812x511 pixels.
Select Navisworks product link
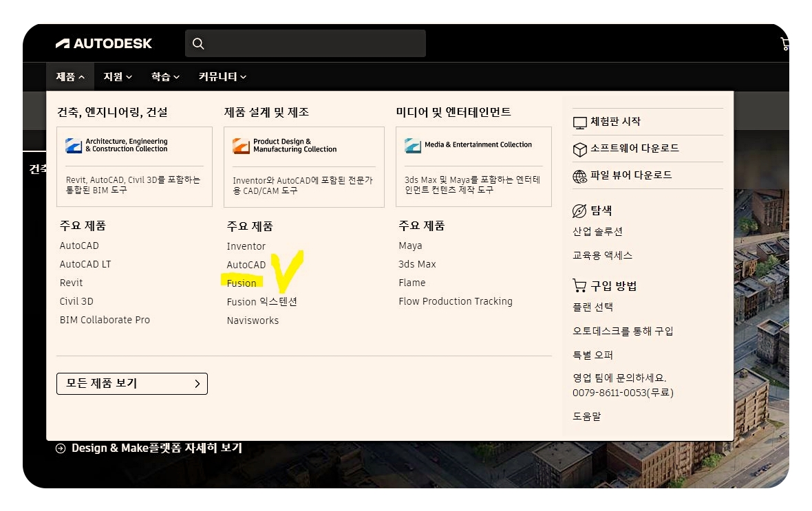point(253,320)
